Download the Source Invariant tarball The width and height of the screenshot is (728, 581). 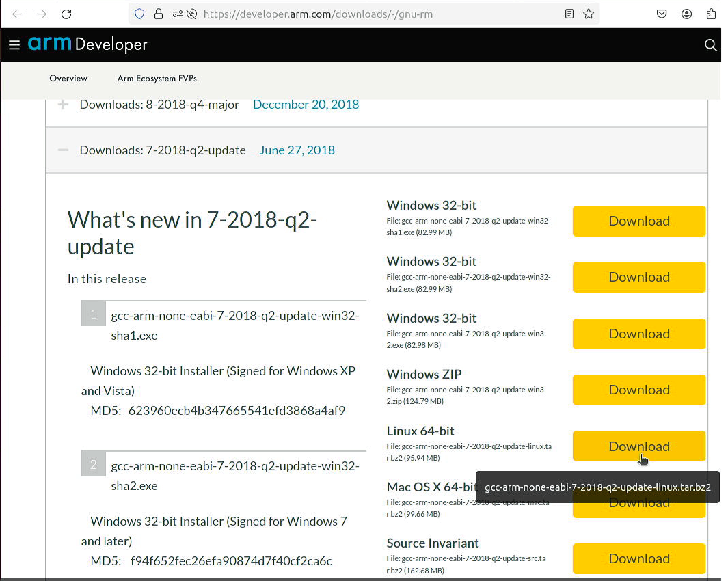click(x=639, y=558)
